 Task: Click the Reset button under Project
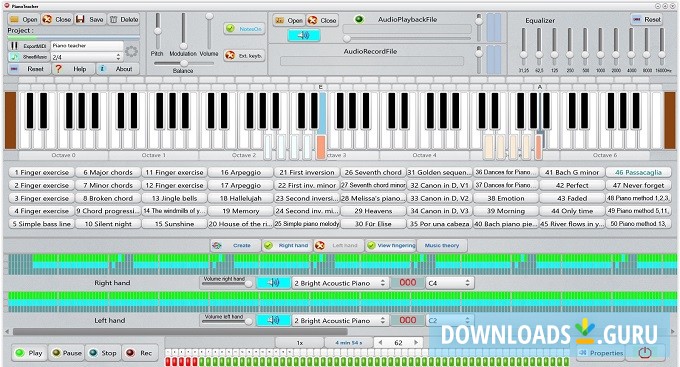29,69
